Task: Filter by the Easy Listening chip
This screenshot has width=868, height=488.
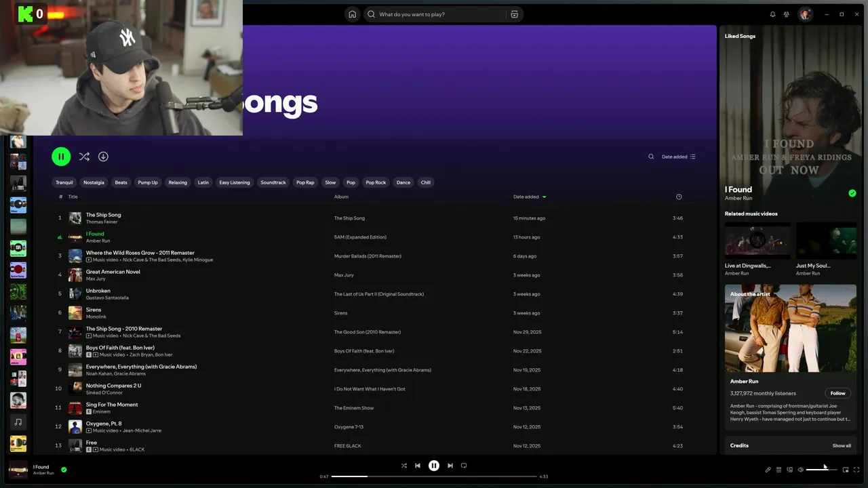Action: (235, 182)
